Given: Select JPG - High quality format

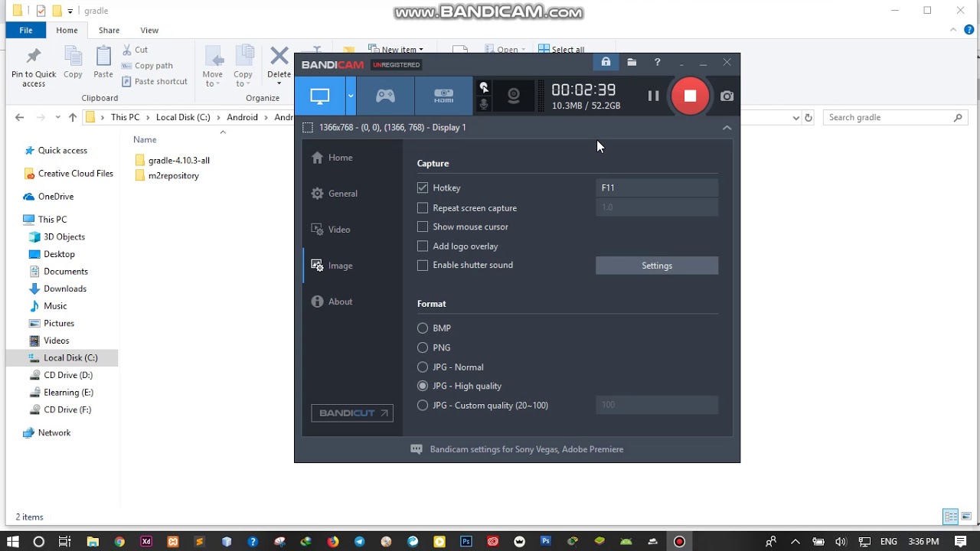Looking at the screenshot, I should tap(423, 386).
